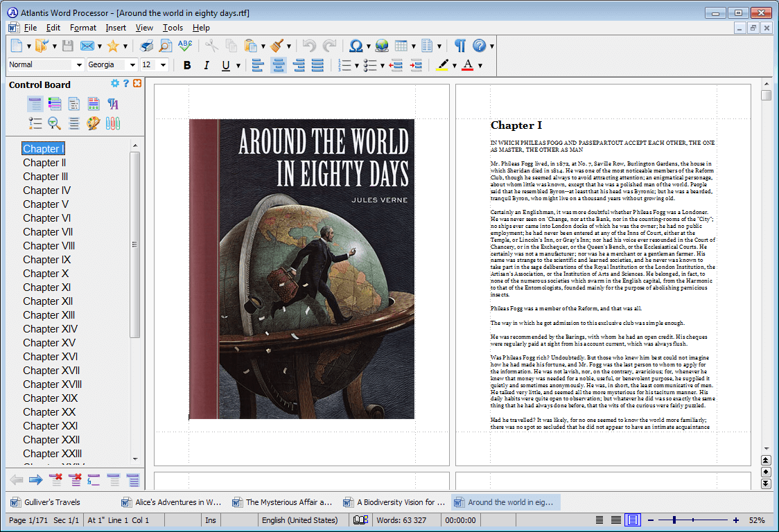This screenshot has height=532, width=779.
Task: Click the yellow highlight color marker button
Action: (x=441, y=65)
